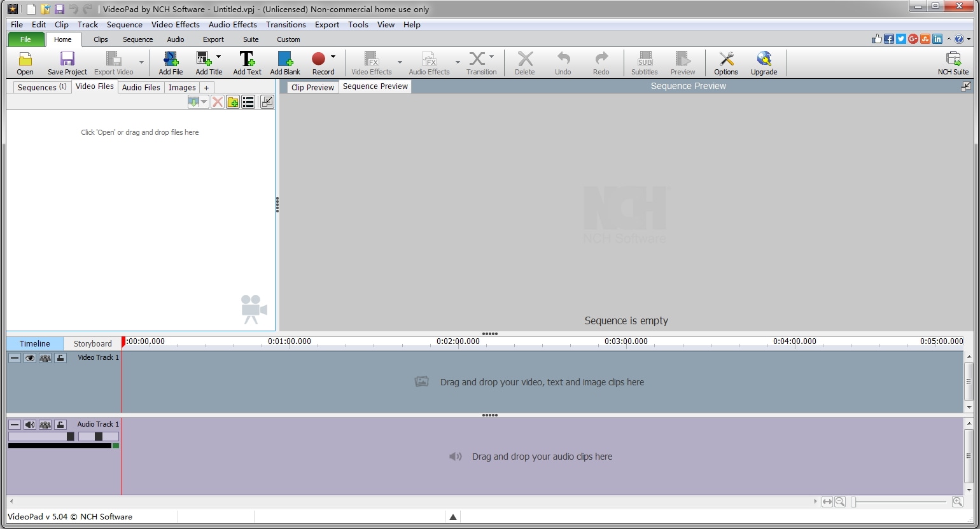The width and height of the screenshot is (980, 529).
Task: Adjust the Audio Track 1 pan slider
Action: click(98, 437)
